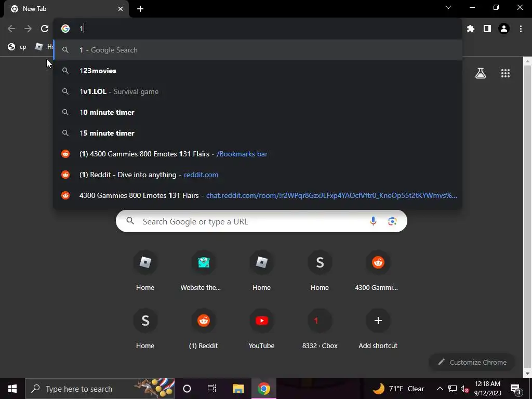Open the YouTube shortcut tile
This screenshot has height=399, width=532.
[x=262, y=329]
